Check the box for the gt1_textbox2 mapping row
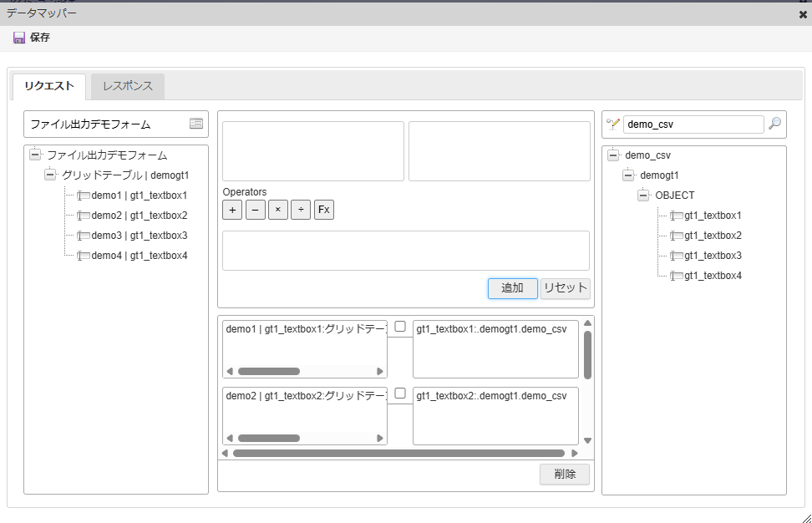This screenshot has height=523, width=812. pyautogui.click(x=400, y=394)
